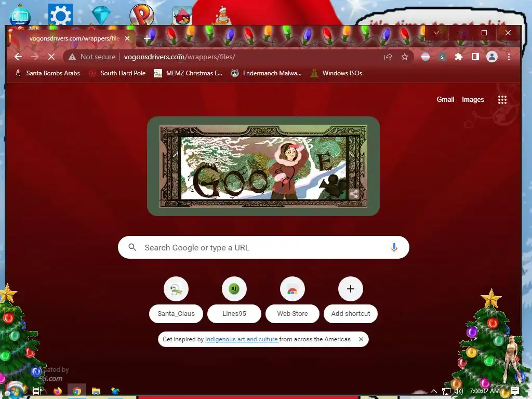
Task: Open the blue monitor ornament desktop icon
Action: tap(20, 15)
